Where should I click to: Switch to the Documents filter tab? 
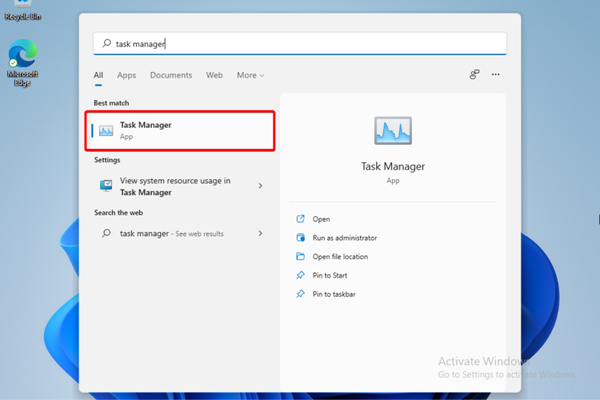[x=171, y=75]
